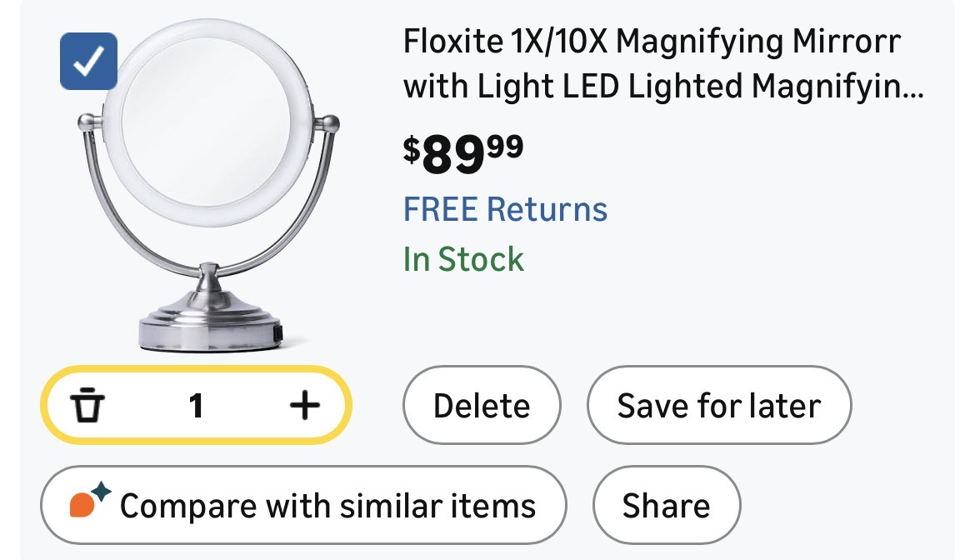Click Save for later button
Viewport: 975px width, 560px height.
(x=718, y=406)
